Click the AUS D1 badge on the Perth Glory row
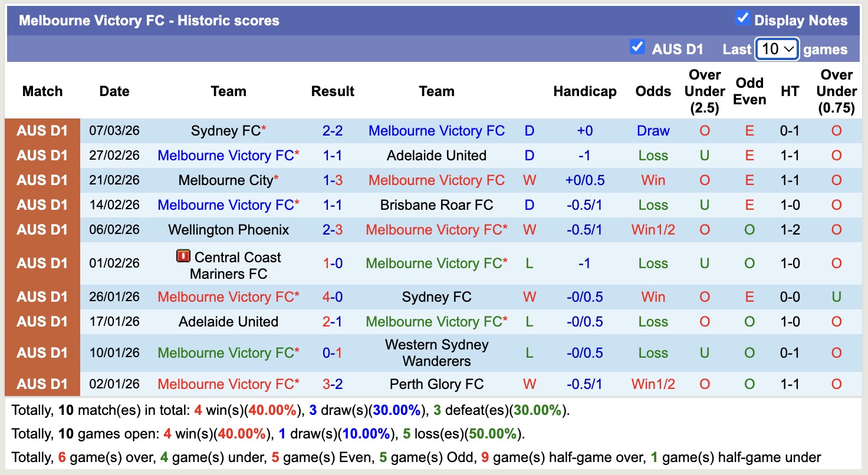 pyautogui.click(x=42, y=384)
